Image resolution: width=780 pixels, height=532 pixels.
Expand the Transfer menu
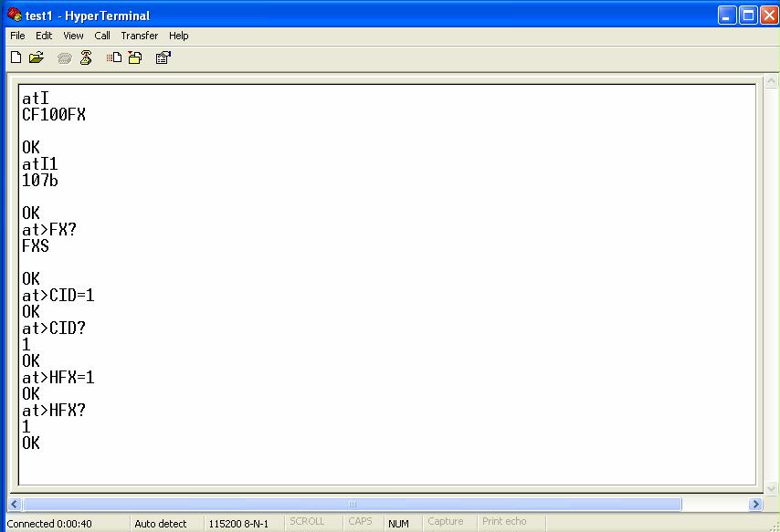pos(139,36)
